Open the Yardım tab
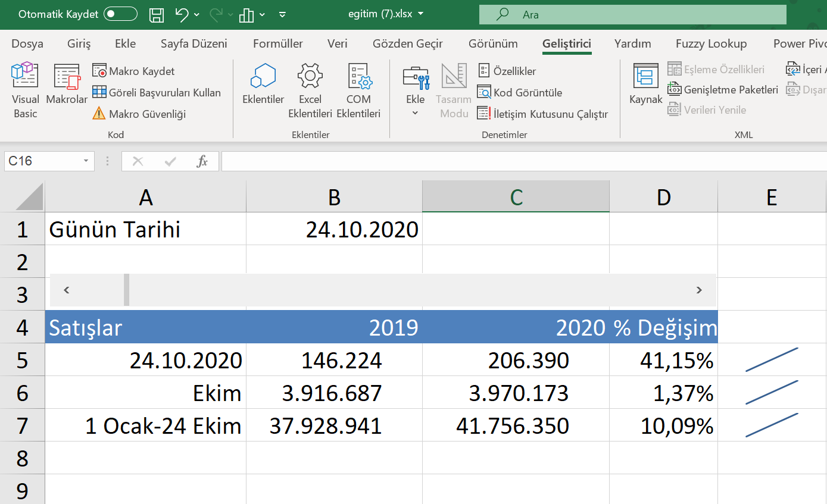 [x=633, y=43]
